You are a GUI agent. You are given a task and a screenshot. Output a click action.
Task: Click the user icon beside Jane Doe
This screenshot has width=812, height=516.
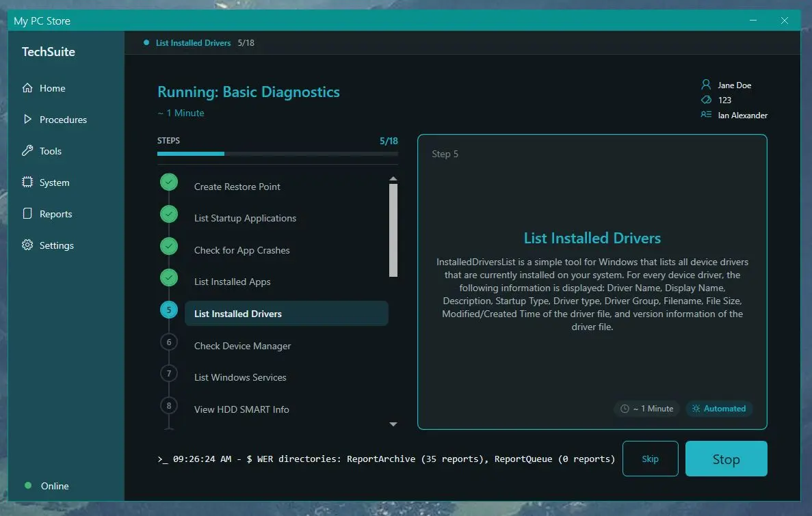(x=706, y=84)
